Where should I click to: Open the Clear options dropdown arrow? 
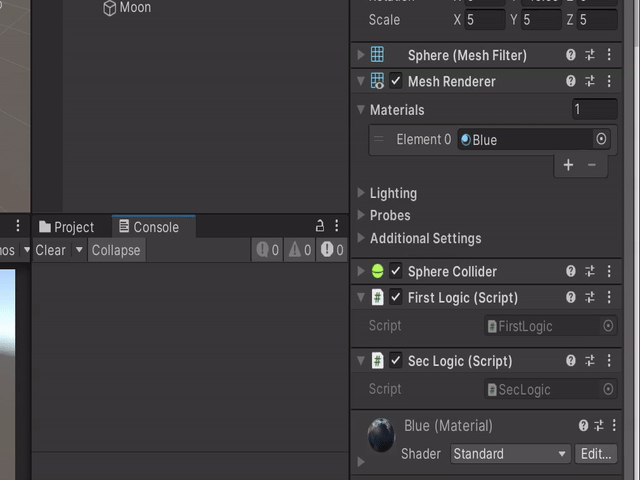[x=79, y=250]
